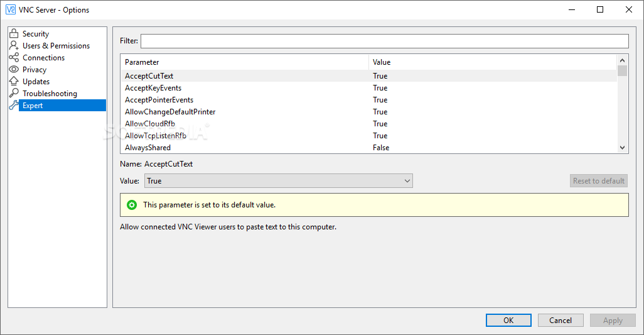This screenshot has width=644, height=335.
Task: Click the Cancel button
Action: 561,321
